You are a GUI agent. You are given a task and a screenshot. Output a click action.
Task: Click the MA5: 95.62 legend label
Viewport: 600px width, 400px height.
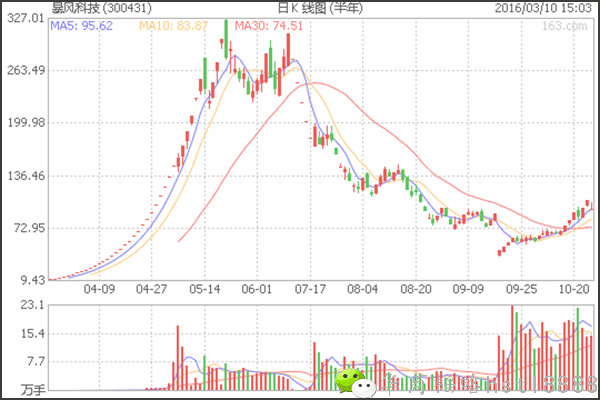click(x=82, y=26)
